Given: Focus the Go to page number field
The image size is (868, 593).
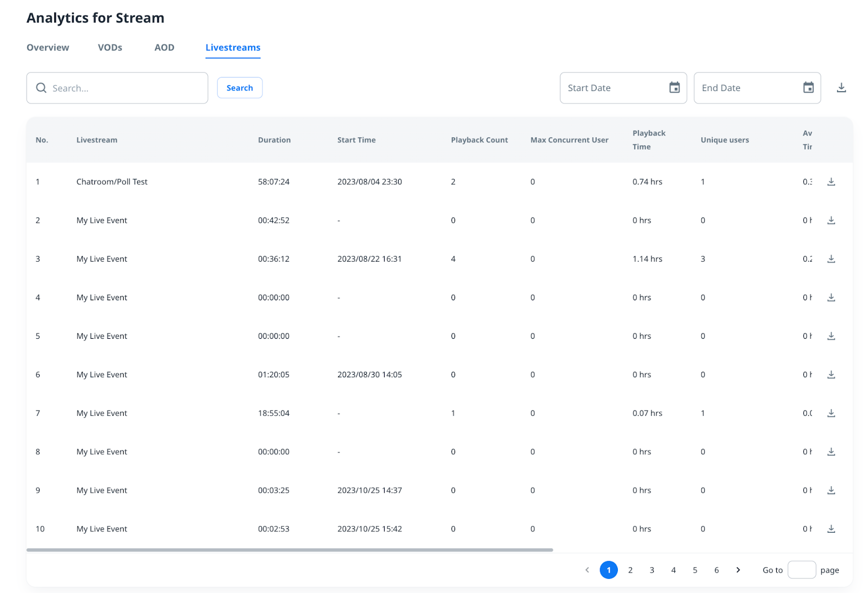Looking at the screenshot, I should pyautogui.click(x=801, y=570).
